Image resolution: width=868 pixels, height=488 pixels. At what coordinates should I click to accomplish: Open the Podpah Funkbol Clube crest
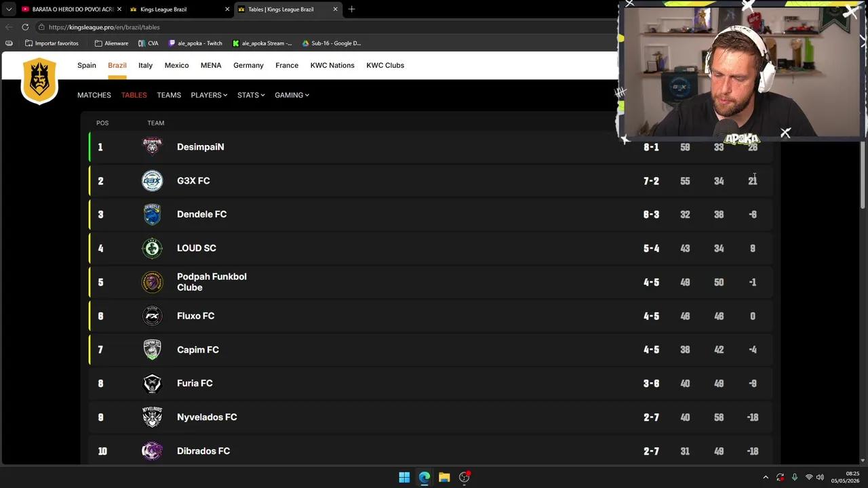point(152,282)
